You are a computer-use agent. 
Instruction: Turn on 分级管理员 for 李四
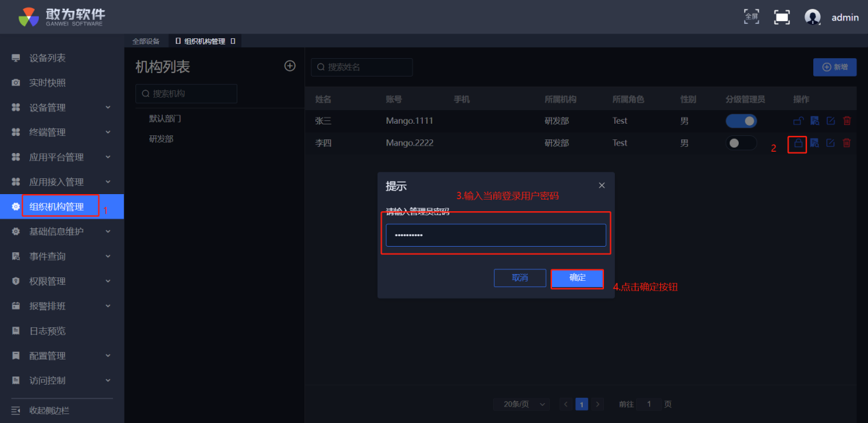pos(741,143)
